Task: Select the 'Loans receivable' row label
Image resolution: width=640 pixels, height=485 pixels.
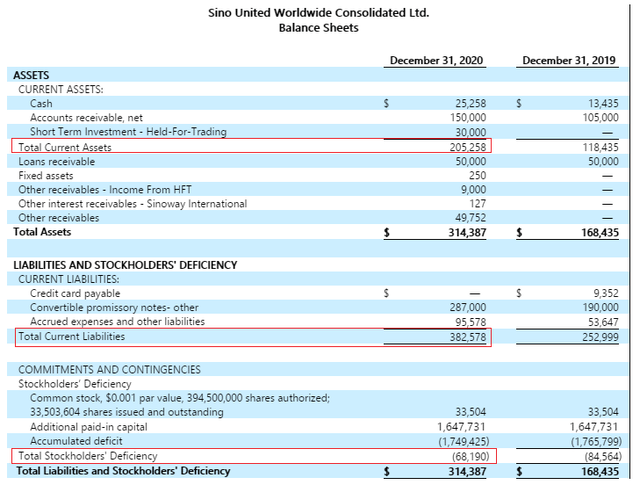Action: (57, 162)
